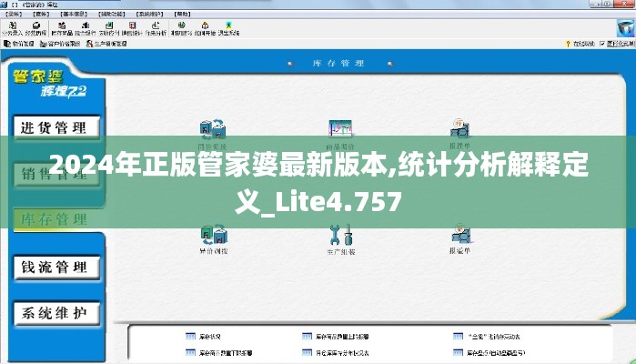Open the 报溢单 overflow report icon

pyautogui.click(x=460, y=235)
